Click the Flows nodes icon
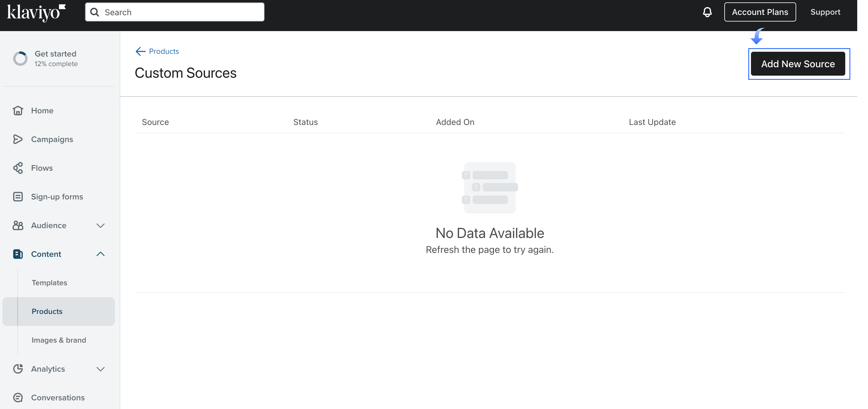The height and width of the screenshot is (409, 868). click(18, 168)
